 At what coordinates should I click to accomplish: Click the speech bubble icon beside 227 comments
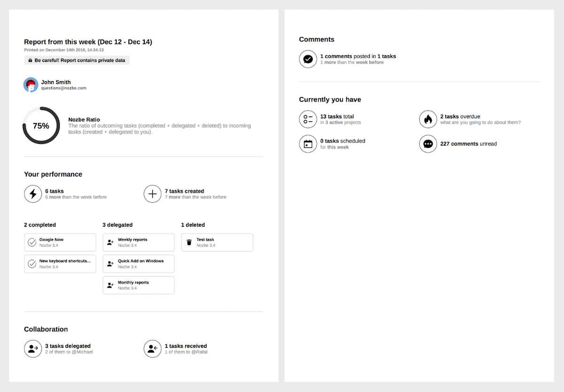(x=428, y=144)
